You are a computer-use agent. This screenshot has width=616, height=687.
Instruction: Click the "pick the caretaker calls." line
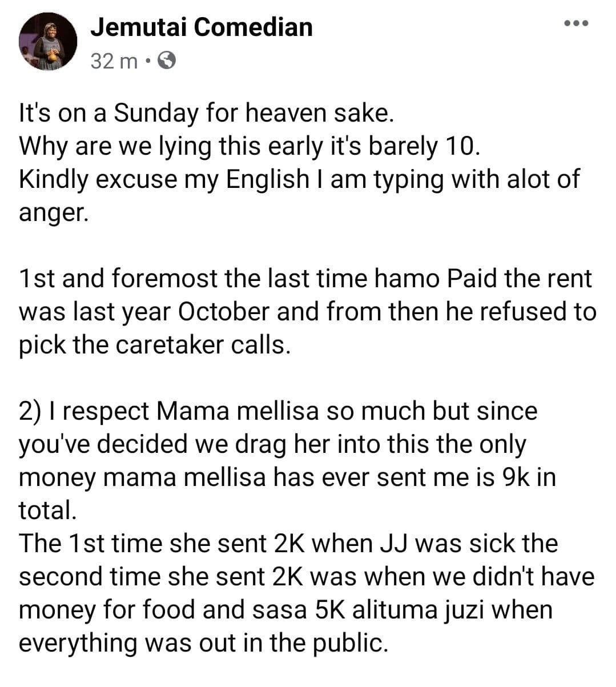click(x=152, y=345)
